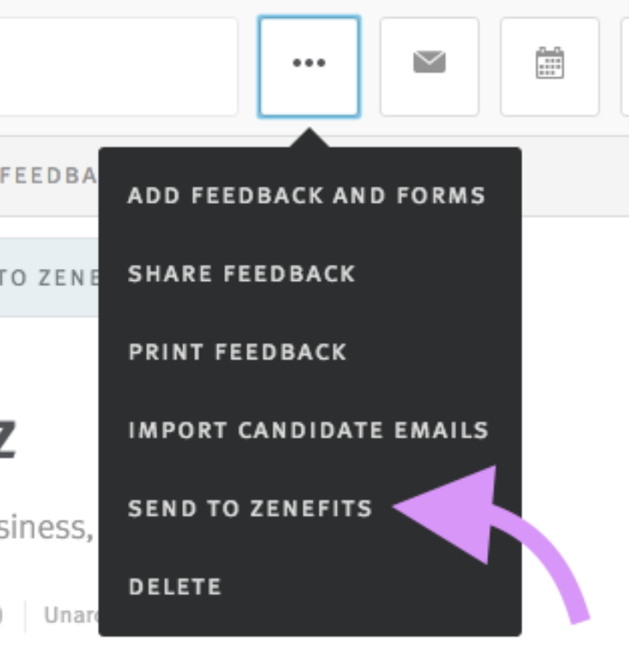This screenshot has width=629, height=672.
Task: Click the partially visible button right of calendar
Action: click(625, 65)
